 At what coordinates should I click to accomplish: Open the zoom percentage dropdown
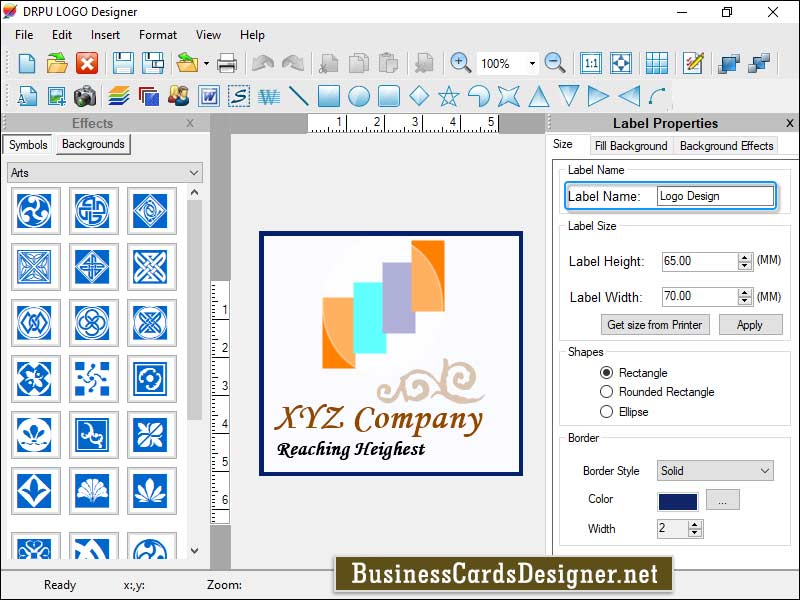click(533, 62)
